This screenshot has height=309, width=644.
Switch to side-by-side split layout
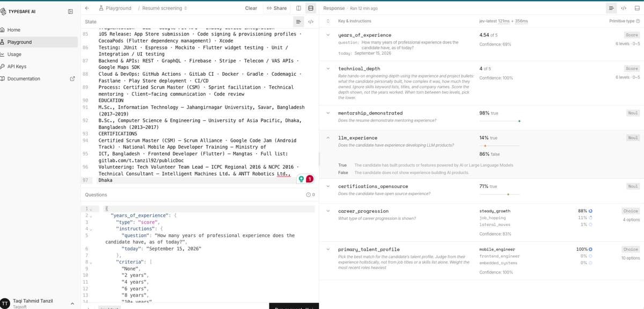pos(298,8)
